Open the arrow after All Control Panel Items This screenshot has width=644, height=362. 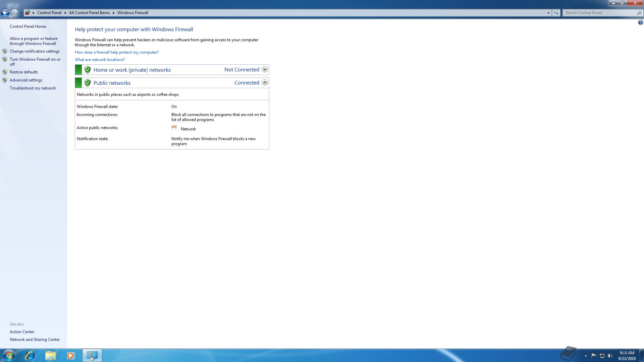tap(113, 13)
